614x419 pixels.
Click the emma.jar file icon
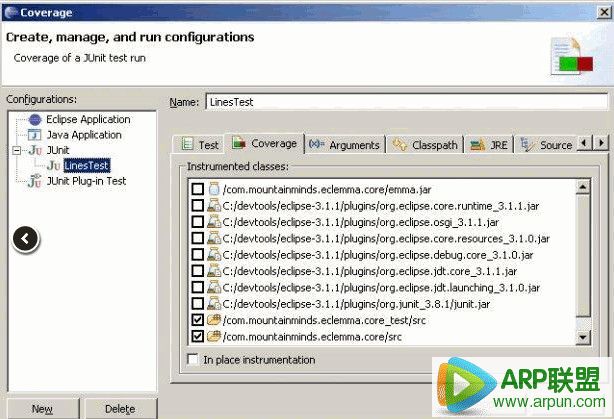(x=213, y=189)
